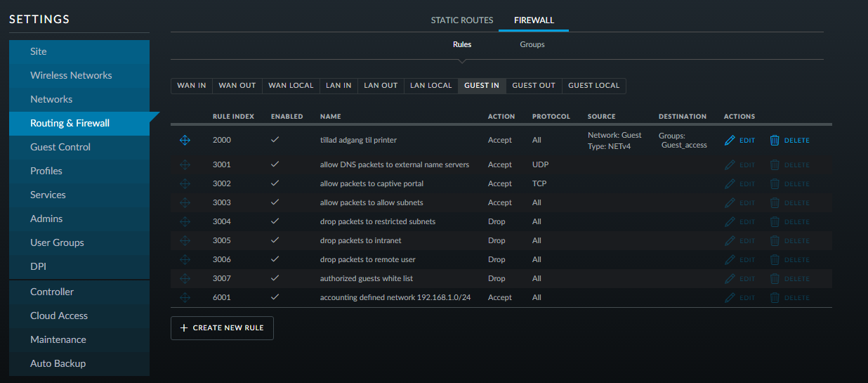
Task: Switch to the Static Routes tab
Action: 461,20
